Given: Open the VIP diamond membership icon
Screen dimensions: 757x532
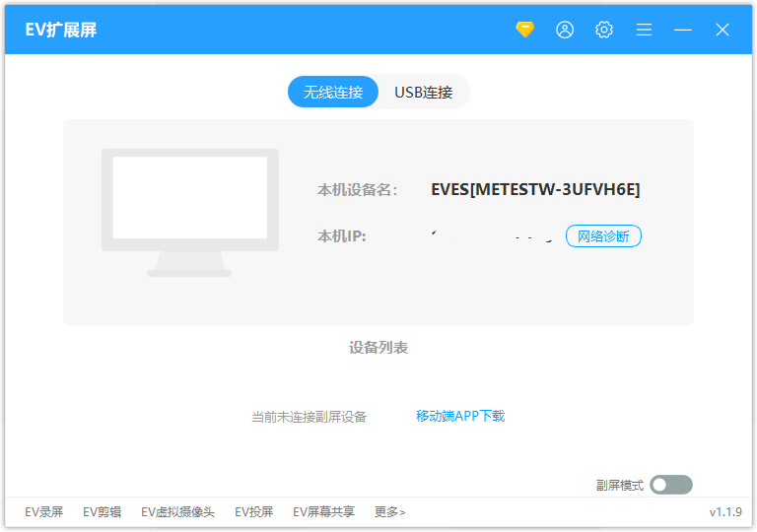Looking at the screenshot, I should coord(524,30).
